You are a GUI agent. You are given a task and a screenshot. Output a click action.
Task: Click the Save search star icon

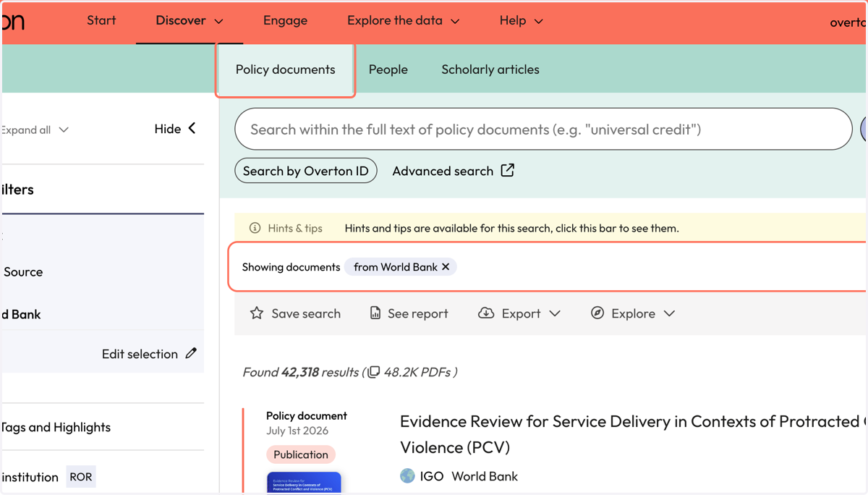257,313
